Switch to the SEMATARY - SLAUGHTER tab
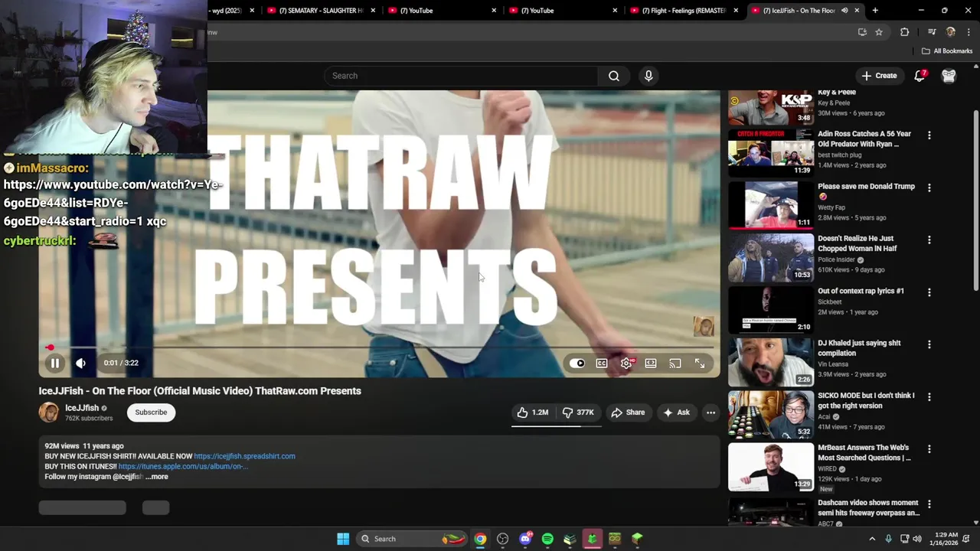The height and width of the screenshot is (551, 980). 321,11
